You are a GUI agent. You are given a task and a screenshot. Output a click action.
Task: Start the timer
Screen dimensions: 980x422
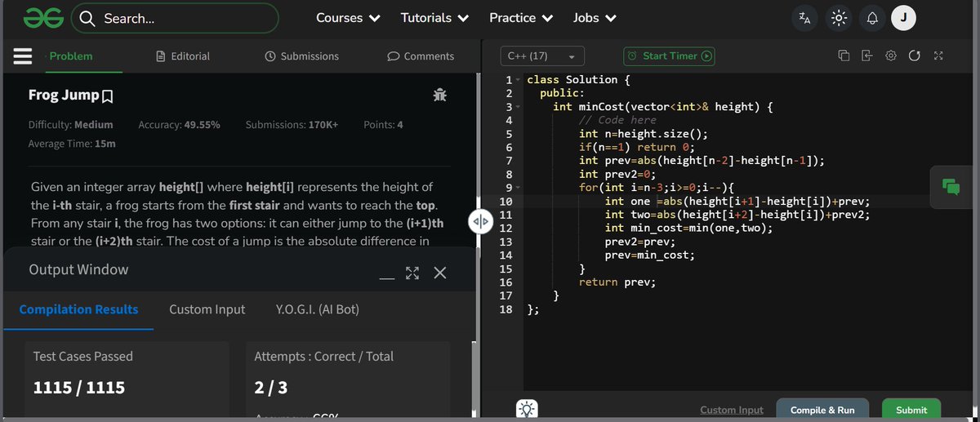(x=670, y=56)
